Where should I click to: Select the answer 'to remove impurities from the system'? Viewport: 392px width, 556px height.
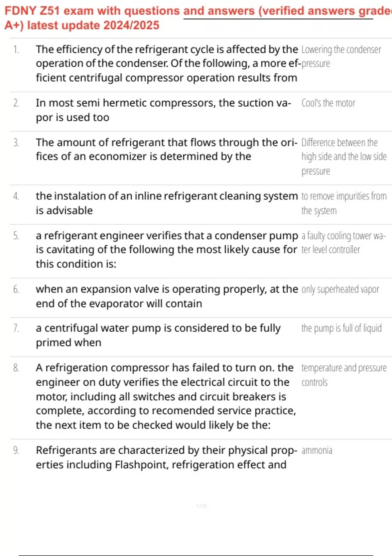pos(344,203)
